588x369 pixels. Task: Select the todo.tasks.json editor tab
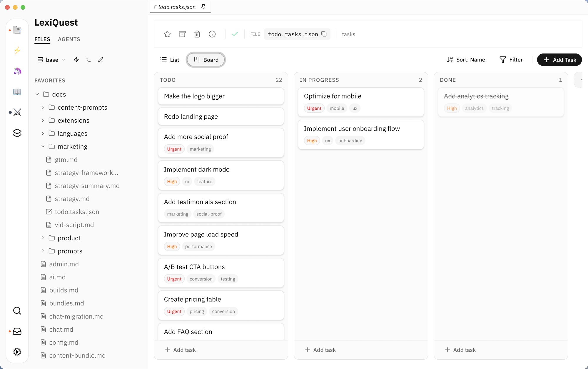coord(176,7)
